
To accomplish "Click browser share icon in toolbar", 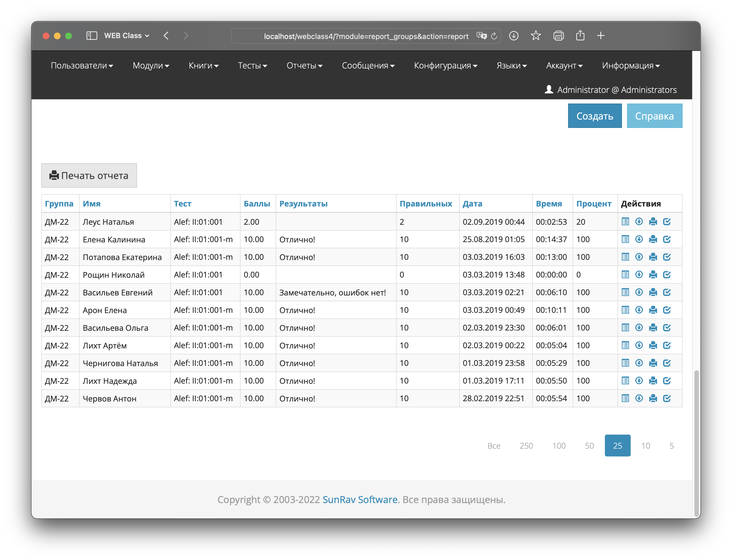I will [580, 36].
